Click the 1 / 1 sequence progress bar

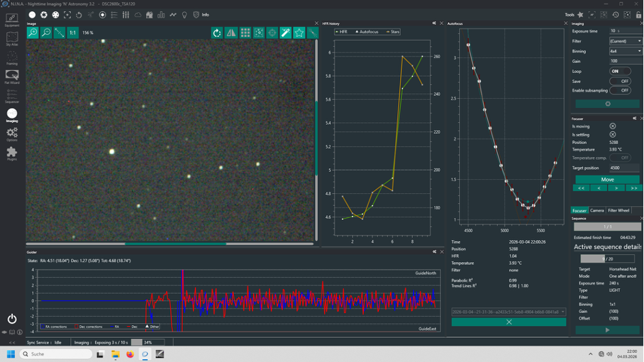point(607,226)
